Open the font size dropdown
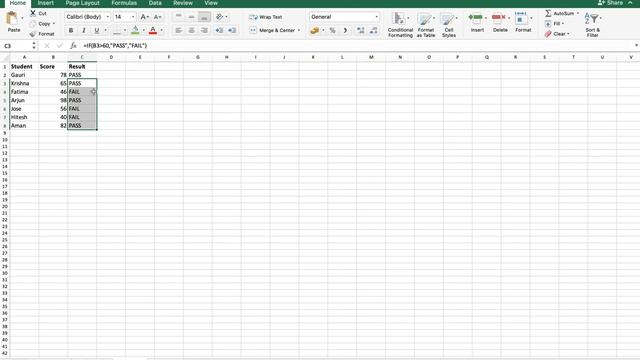Screen dimensions: 640x360 [x=133, y=17]
